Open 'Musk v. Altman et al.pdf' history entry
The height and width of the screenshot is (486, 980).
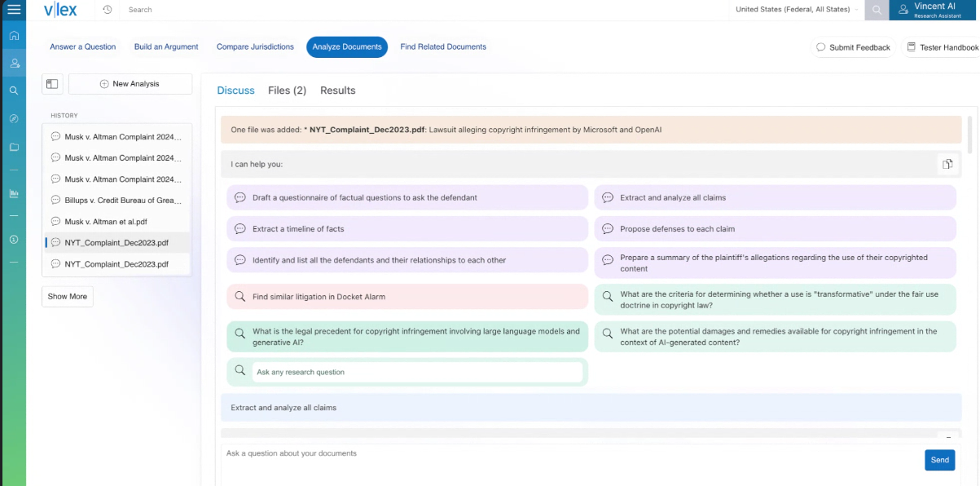point(116,221)
